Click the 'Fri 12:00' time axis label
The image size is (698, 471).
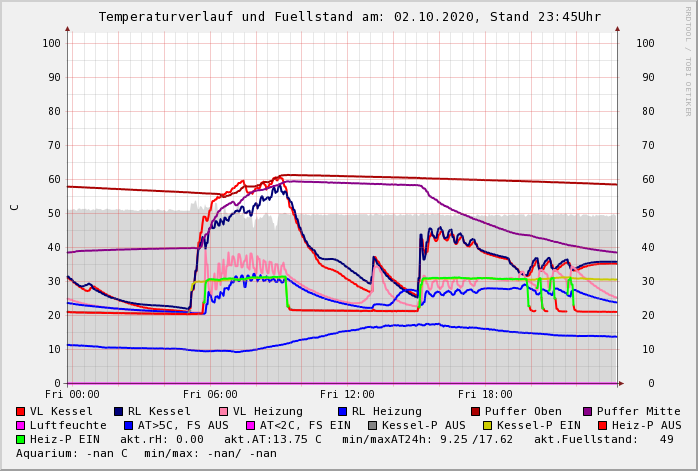point(347,394)
